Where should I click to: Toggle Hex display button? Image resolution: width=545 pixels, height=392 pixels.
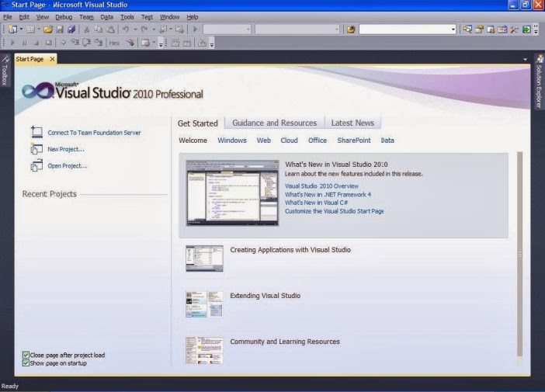[x=114, y=43]
